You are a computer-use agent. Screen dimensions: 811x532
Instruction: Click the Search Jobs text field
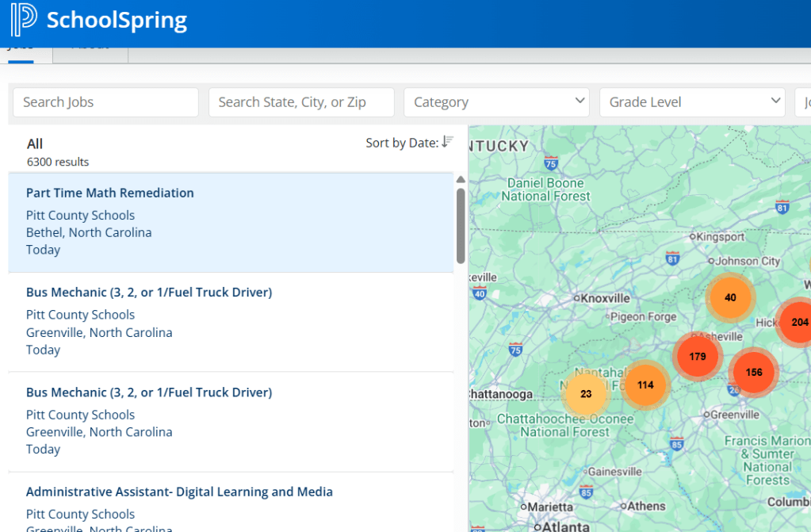point(105,102)
